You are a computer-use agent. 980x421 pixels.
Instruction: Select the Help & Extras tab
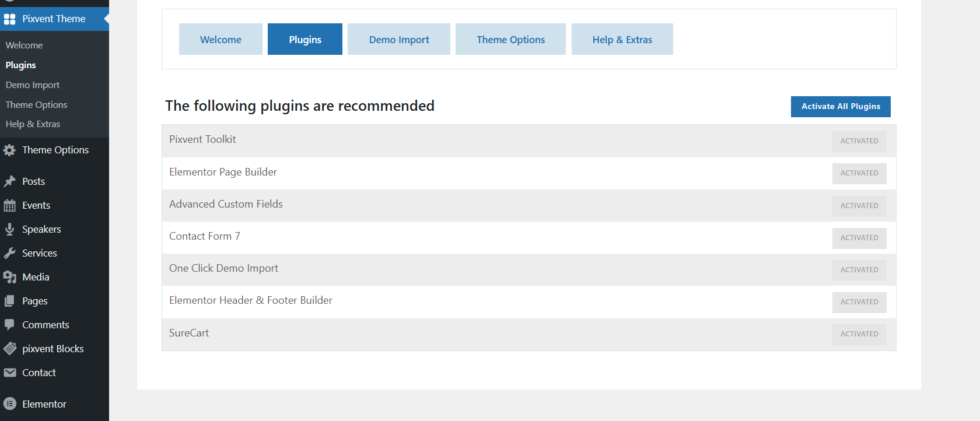(x=622, y=40)
